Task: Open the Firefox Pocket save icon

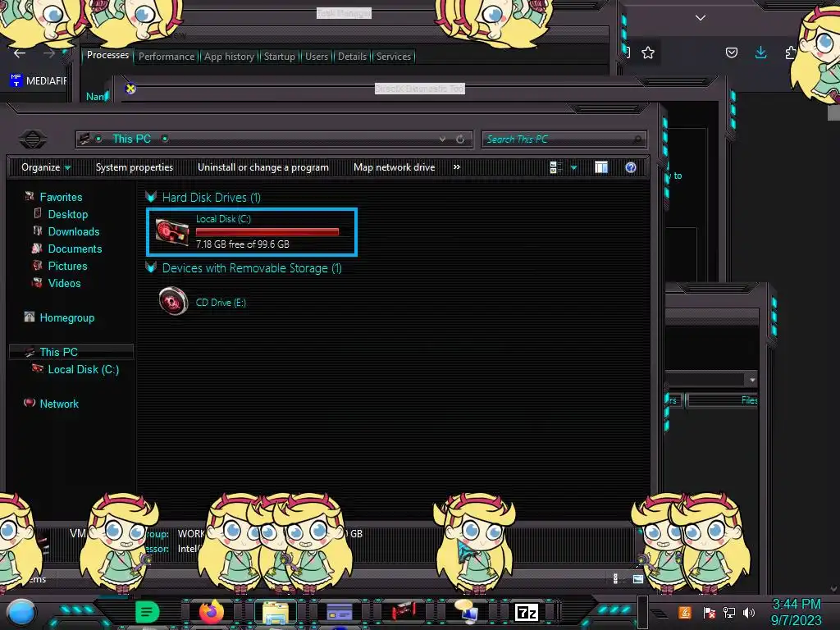Action: 731,52
